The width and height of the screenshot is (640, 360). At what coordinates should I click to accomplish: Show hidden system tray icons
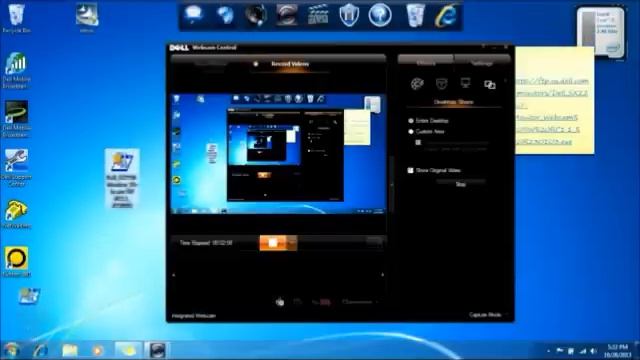[549, 351]
